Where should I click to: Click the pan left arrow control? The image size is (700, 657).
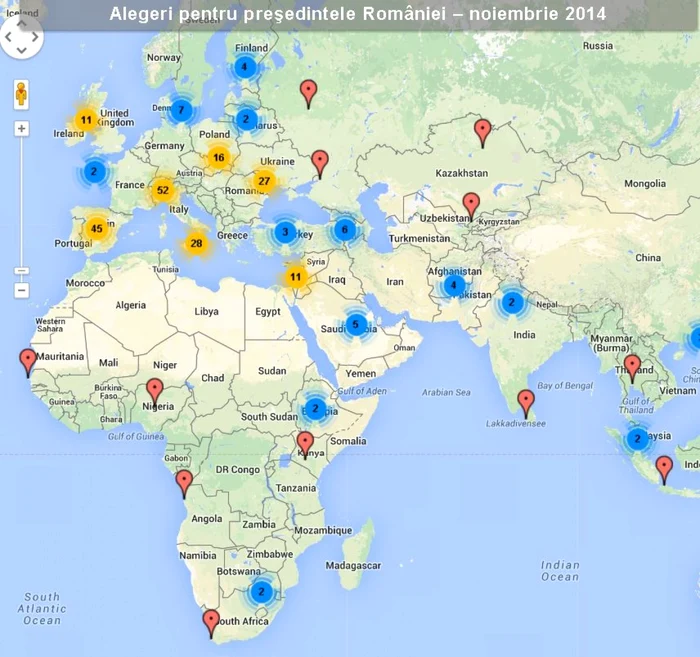click(x=8, y=37)
